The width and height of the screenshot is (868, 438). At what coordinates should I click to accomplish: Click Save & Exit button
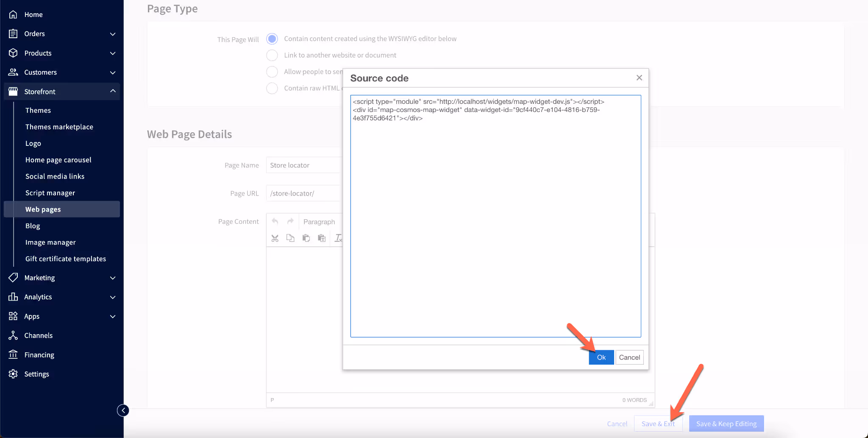(x=658, y=424)
